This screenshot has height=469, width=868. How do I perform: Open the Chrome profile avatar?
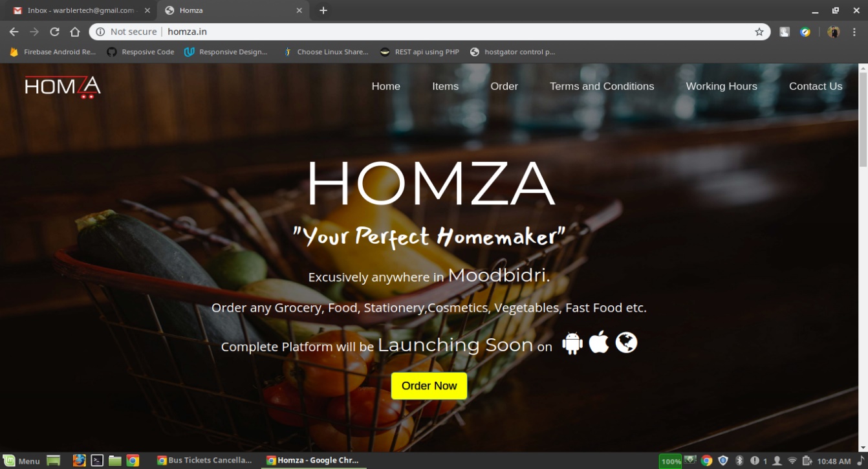tap(833, 32)
